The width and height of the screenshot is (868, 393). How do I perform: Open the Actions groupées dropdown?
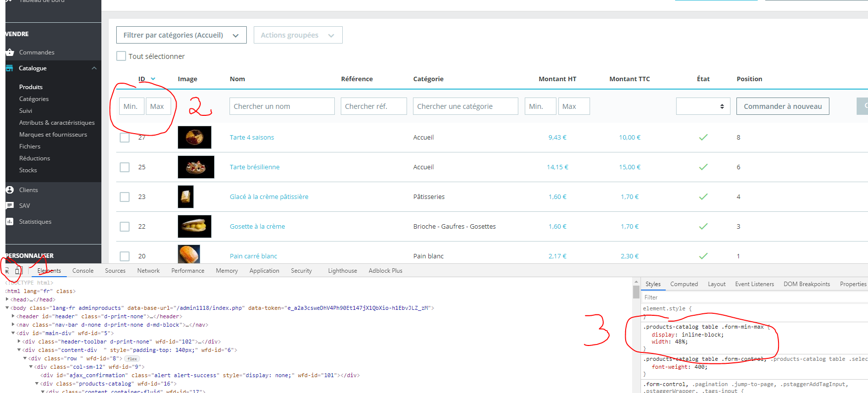[298, 35]
